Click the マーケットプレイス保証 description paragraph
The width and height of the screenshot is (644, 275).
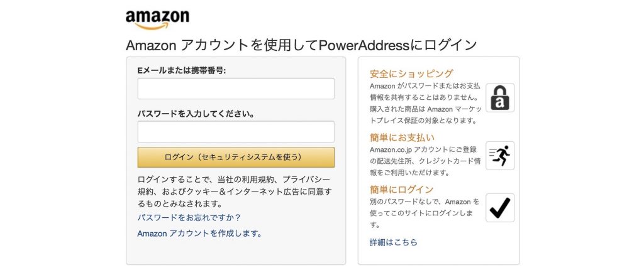coord(425,104)
